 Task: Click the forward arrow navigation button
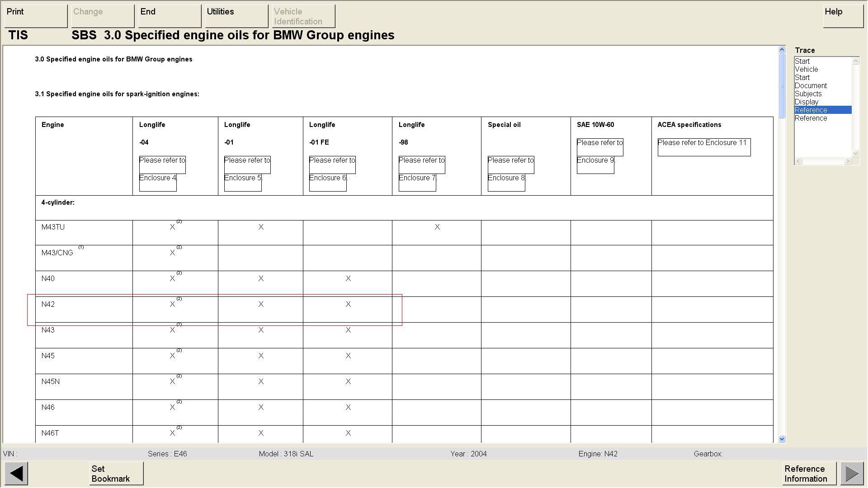pos(852,474)
